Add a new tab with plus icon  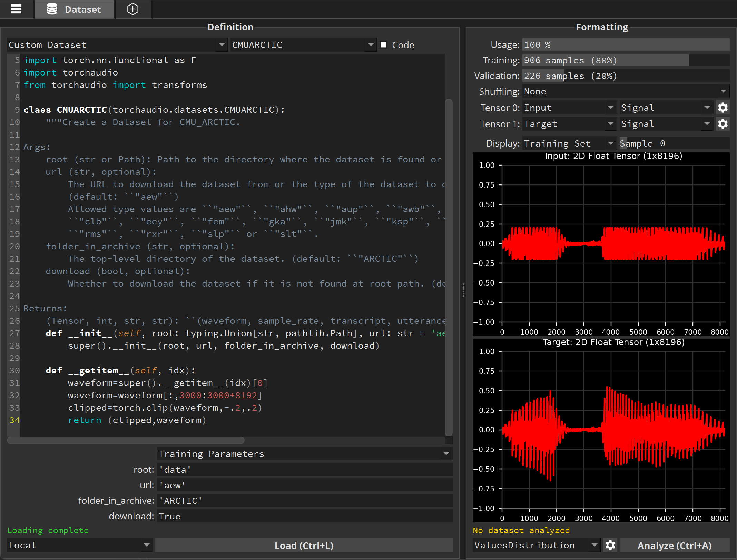[133, 9]
